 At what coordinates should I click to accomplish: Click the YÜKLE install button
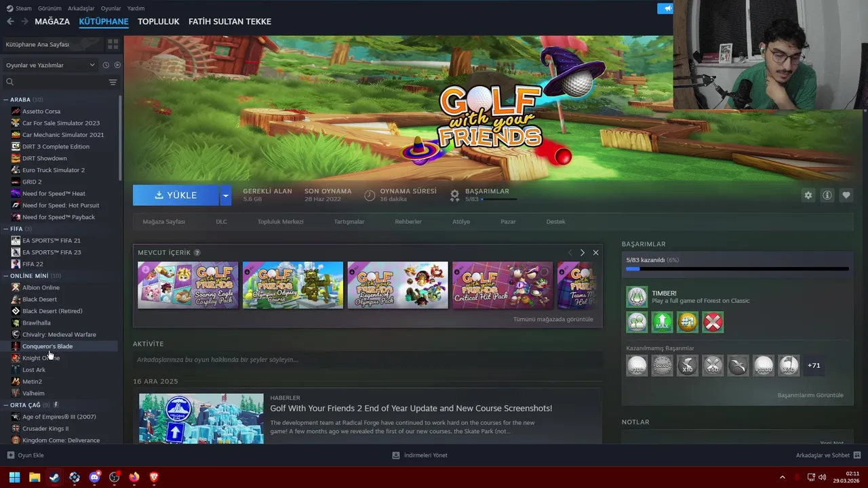click(x=176, y=195)
